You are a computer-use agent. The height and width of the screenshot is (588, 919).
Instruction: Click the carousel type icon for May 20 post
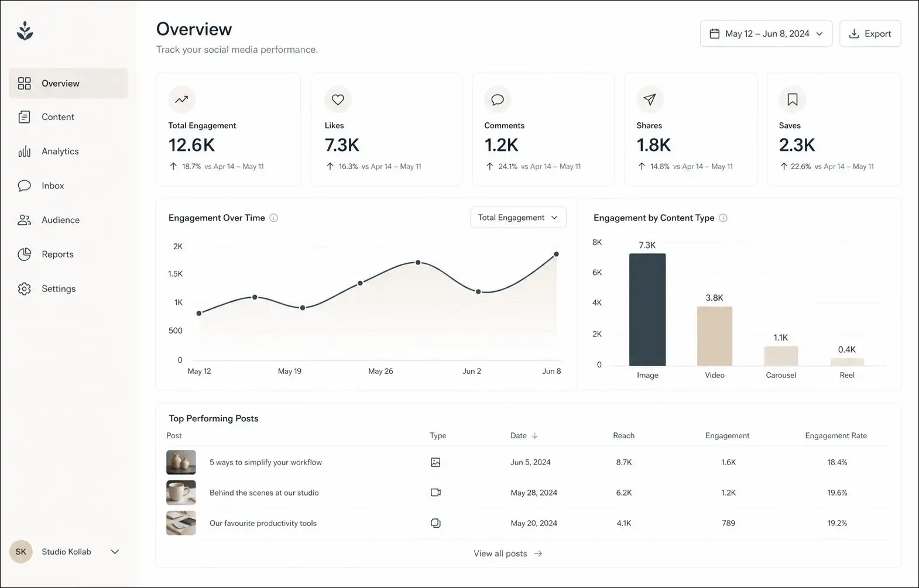(x=436, y=523)
